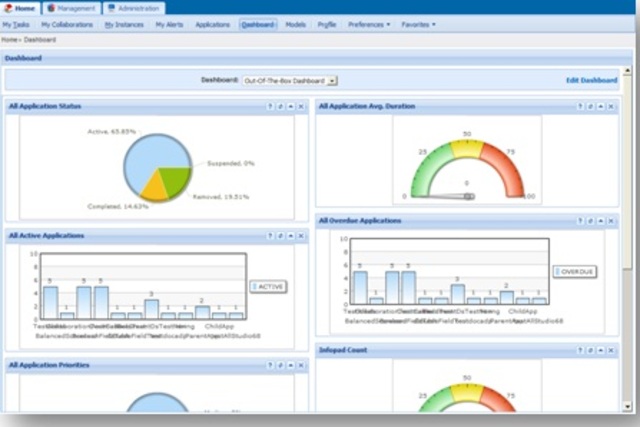
Task: Click the 'Suspended, 0%' pie label
Action: tap(231, 163)
